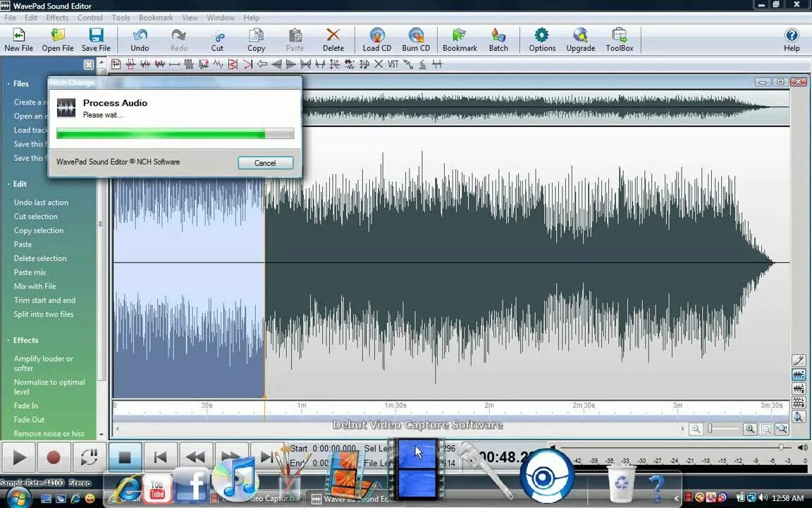Screen dimensions: 812x508
Task: Open the ToolBox icon
Action: [x=620, y=40]
